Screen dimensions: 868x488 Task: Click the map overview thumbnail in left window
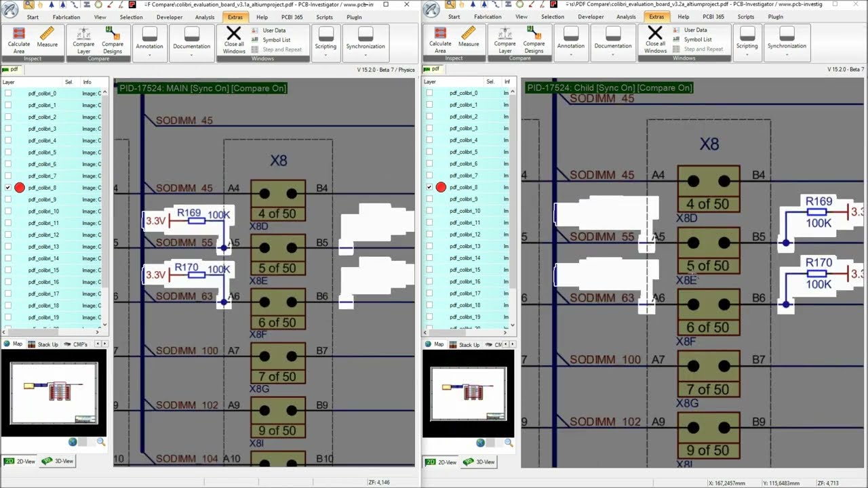coord(54,392)
